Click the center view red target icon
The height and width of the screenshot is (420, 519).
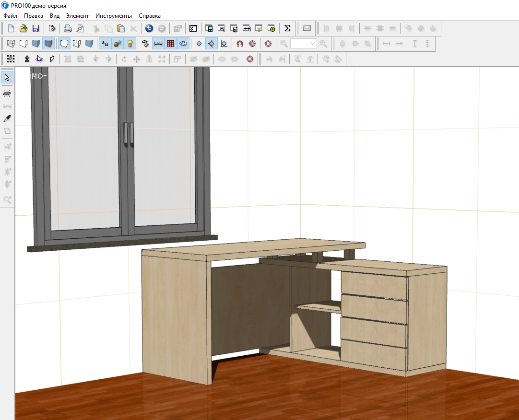pos(250,59)
